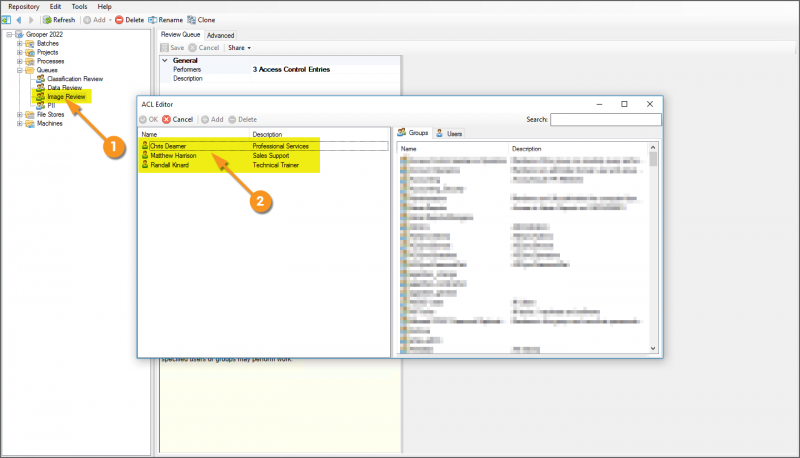Open the Edit menu
Screen dimensions: 800x458
[55, 7]
